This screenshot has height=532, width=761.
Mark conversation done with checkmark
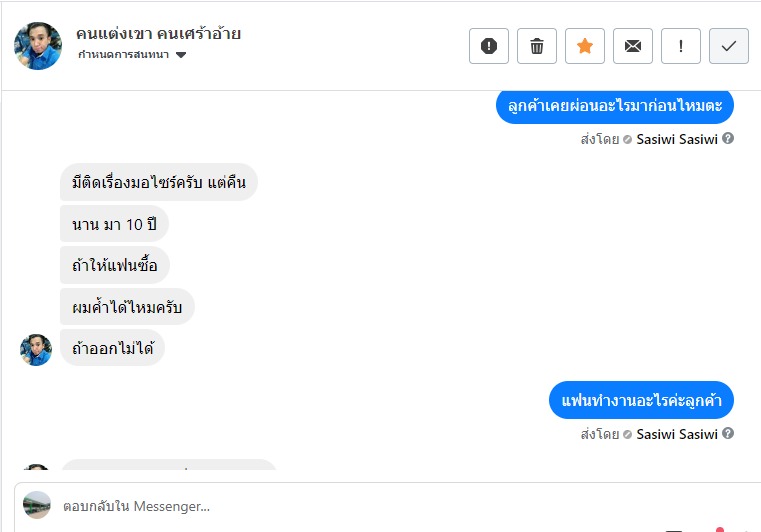729,46
